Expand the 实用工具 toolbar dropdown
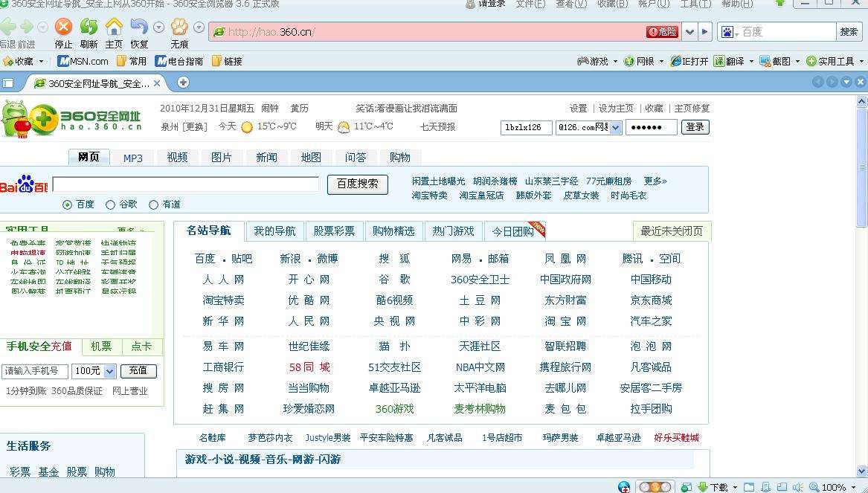 pyautogui.click(x=861, y=62)
